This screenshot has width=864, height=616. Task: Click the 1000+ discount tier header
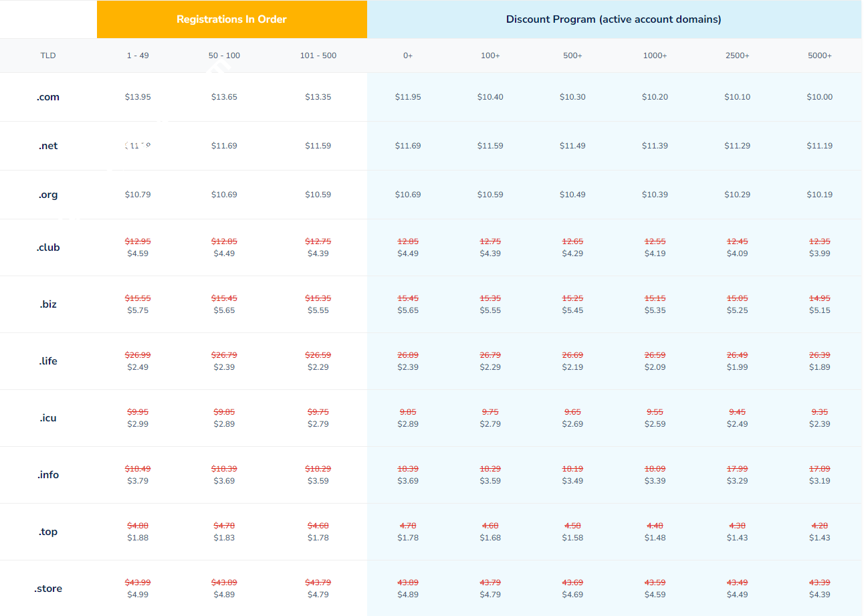pos(655,56)
